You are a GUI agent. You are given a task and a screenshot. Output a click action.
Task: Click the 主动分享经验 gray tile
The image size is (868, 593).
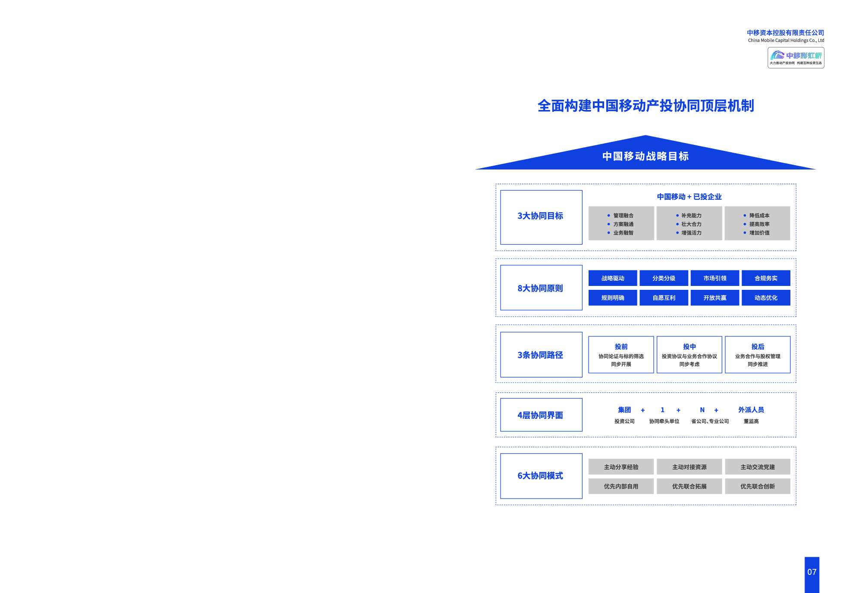[621, 467]
